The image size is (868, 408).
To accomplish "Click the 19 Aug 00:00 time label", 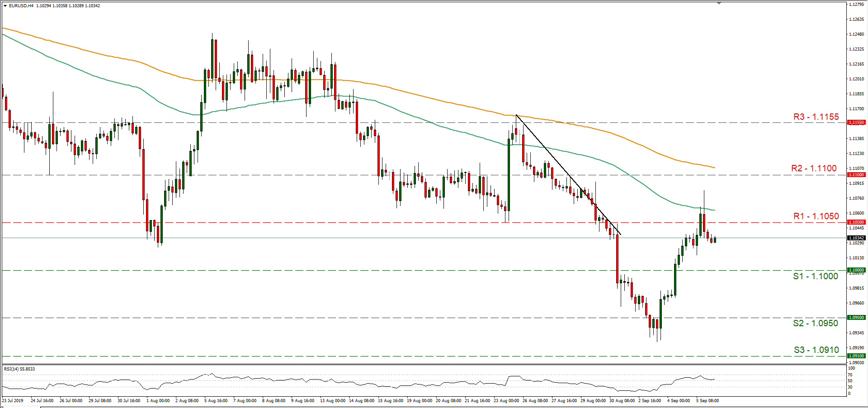I will [419, 401].
